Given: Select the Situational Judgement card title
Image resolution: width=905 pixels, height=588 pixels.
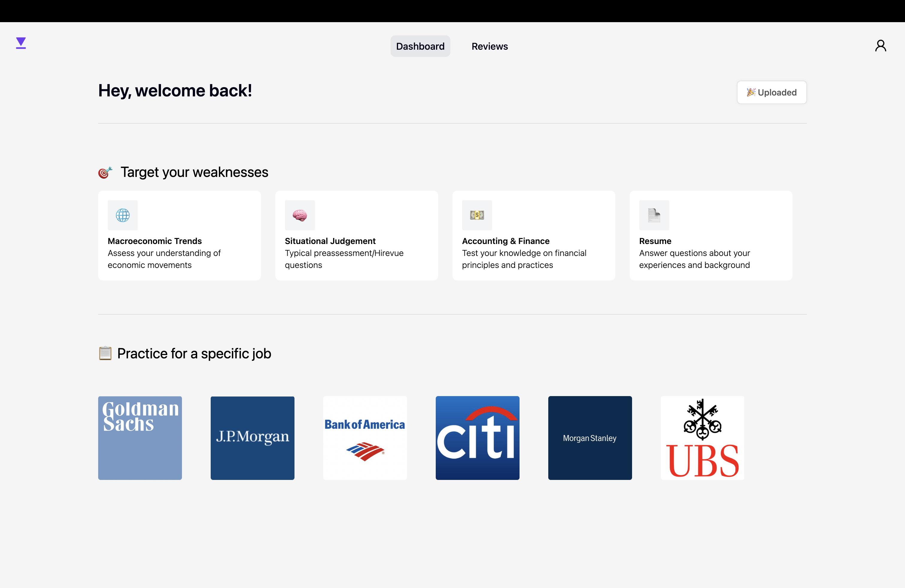Looking at the screenshot, I should (330, 241).
